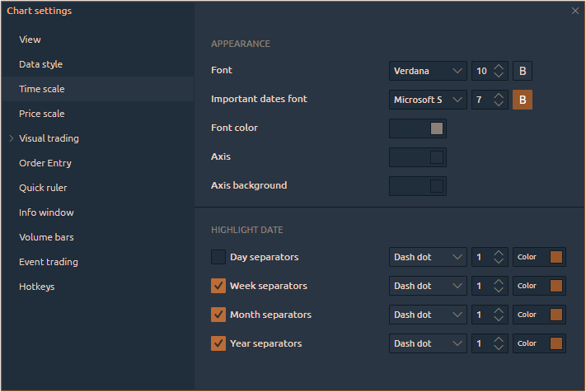Switch to the Price scale section

pos(42,114)
